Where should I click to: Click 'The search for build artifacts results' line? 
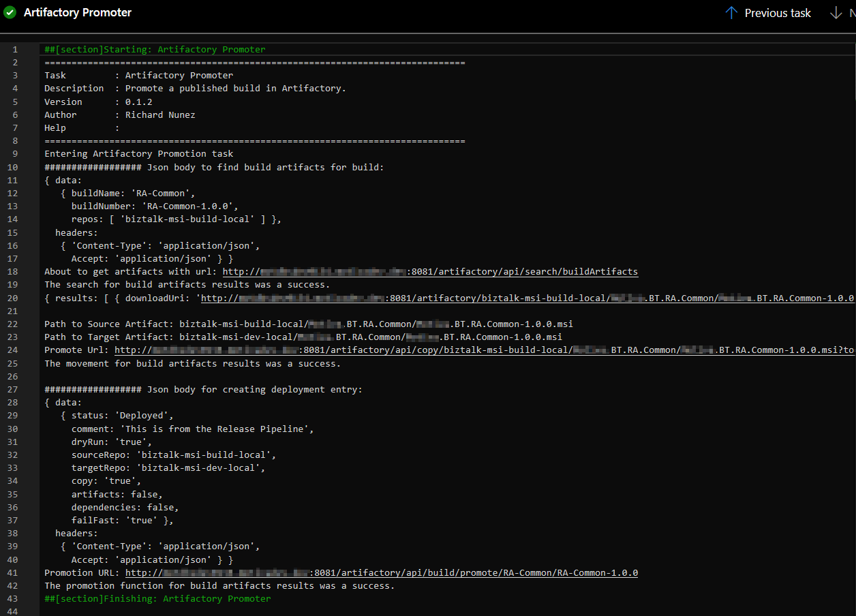187,285
